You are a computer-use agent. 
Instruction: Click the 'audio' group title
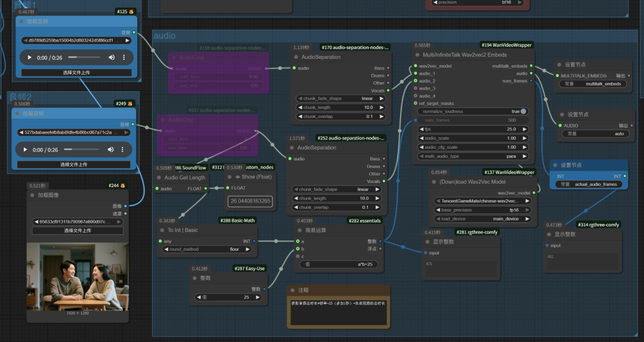(x=165, y=36)
